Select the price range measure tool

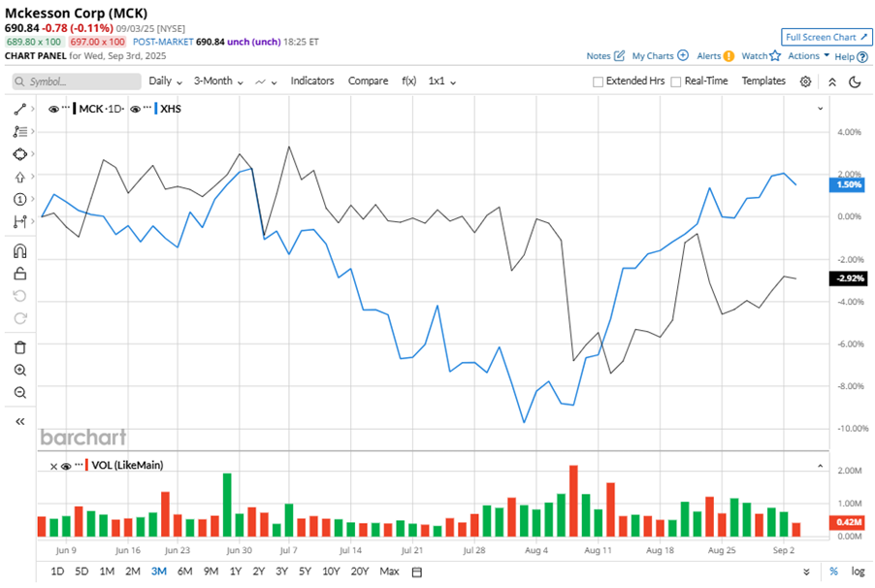20,221
